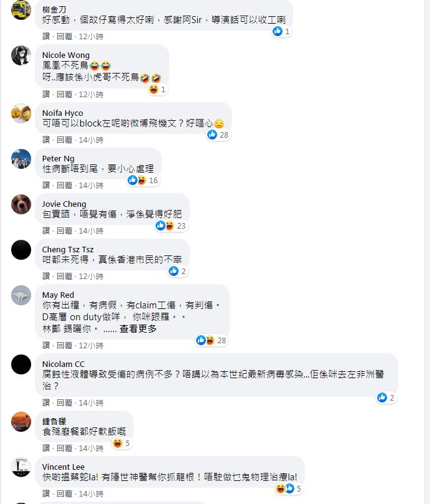Open like count on Nicolam CC's comment

pyautogui.click(x=386, y=397)
